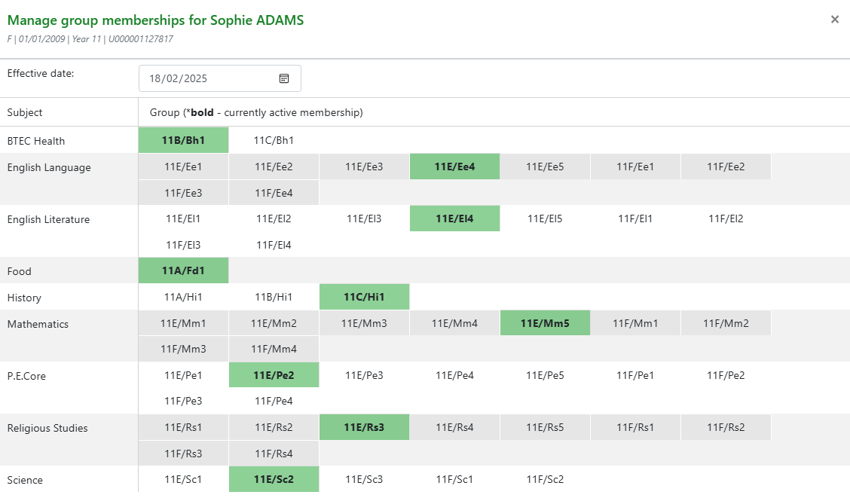
Task: Switch to History group 11B/Hi1
Action: pyautogui.click(x=274, y=296)
